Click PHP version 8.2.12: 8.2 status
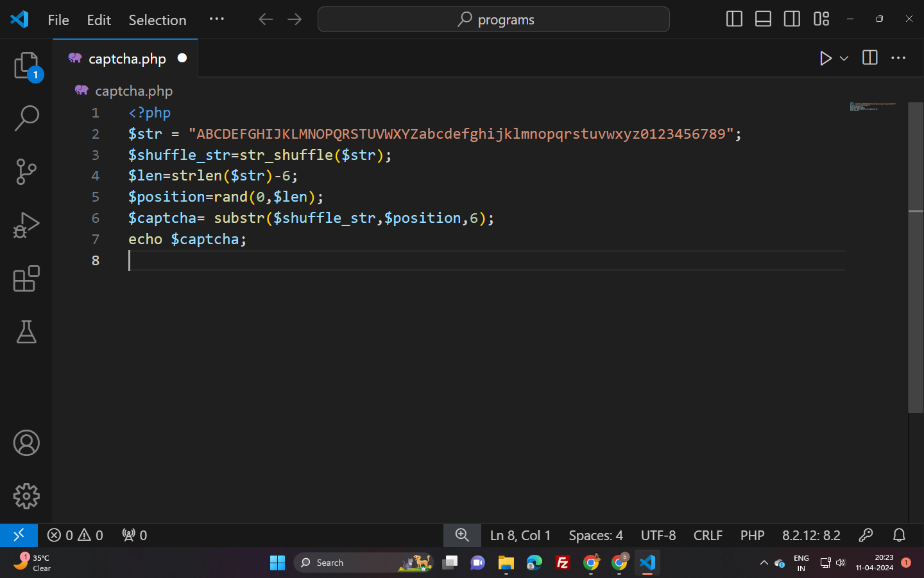 click(811, 535)
